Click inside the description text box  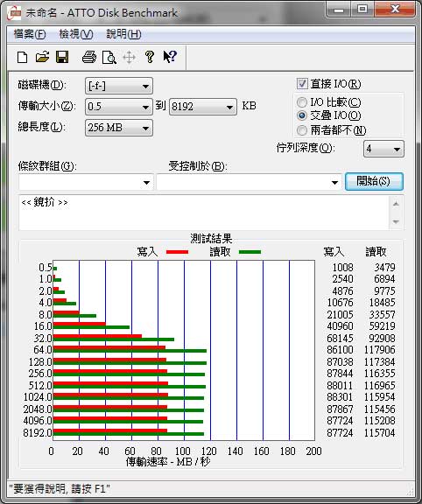pyautogui.click(x=204, y=213)
